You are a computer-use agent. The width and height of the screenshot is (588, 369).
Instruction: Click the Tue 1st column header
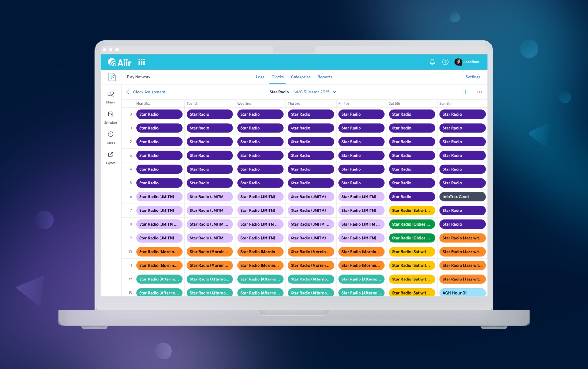point(192,104)
